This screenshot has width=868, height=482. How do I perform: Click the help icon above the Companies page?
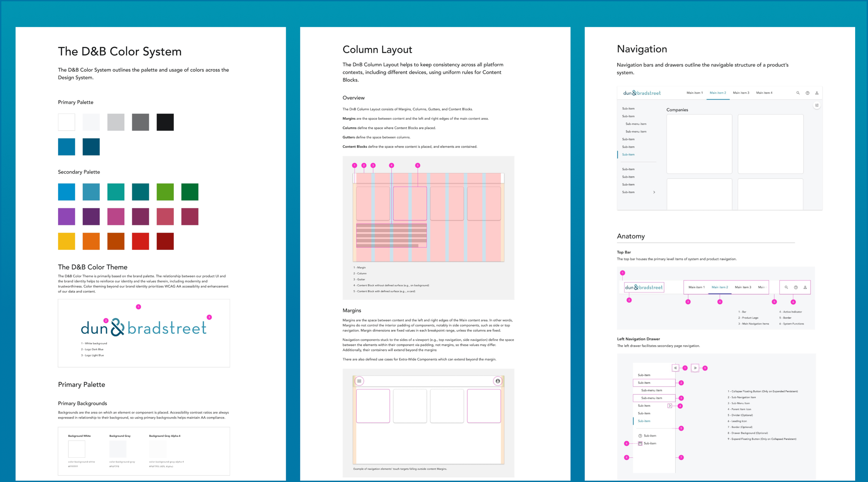click(x=808, y=93)
